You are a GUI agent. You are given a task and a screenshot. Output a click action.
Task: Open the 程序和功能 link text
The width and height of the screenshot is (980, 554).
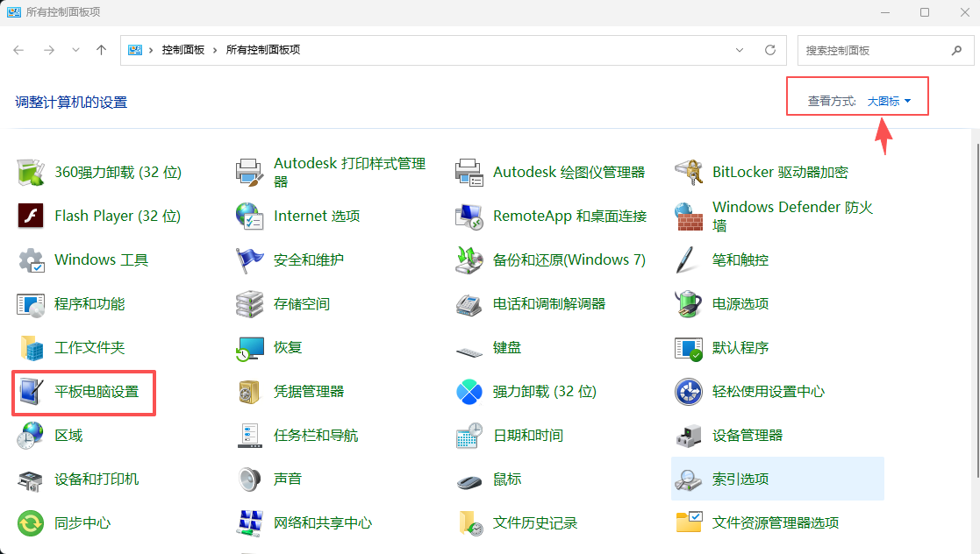[89, 304]
